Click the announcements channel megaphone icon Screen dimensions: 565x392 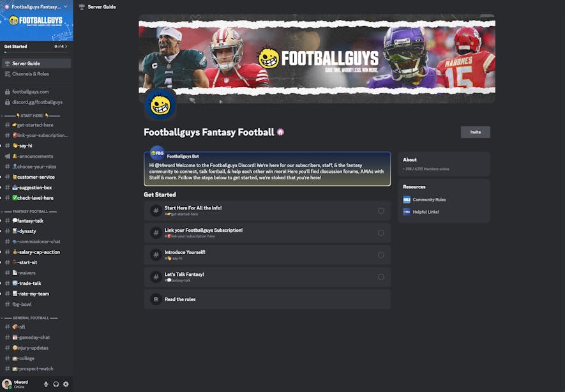click(7, 156)
